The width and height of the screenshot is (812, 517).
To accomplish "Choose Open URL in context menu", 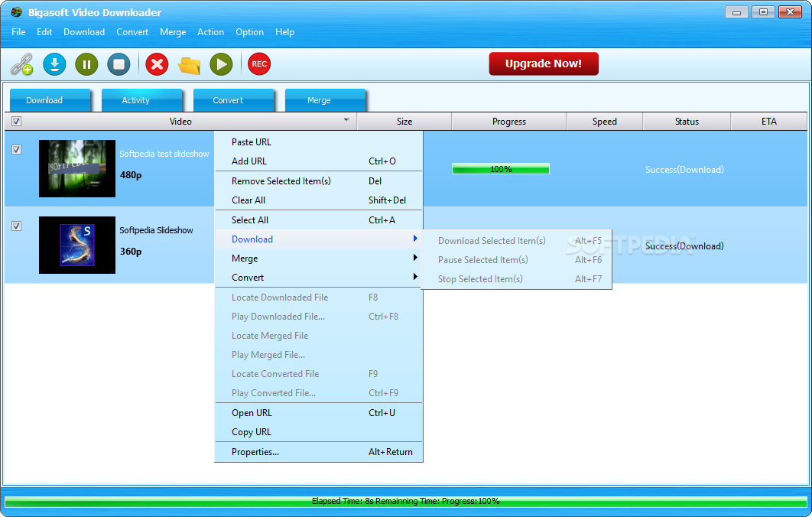I will pyautogui.click(x=319, y=413).
